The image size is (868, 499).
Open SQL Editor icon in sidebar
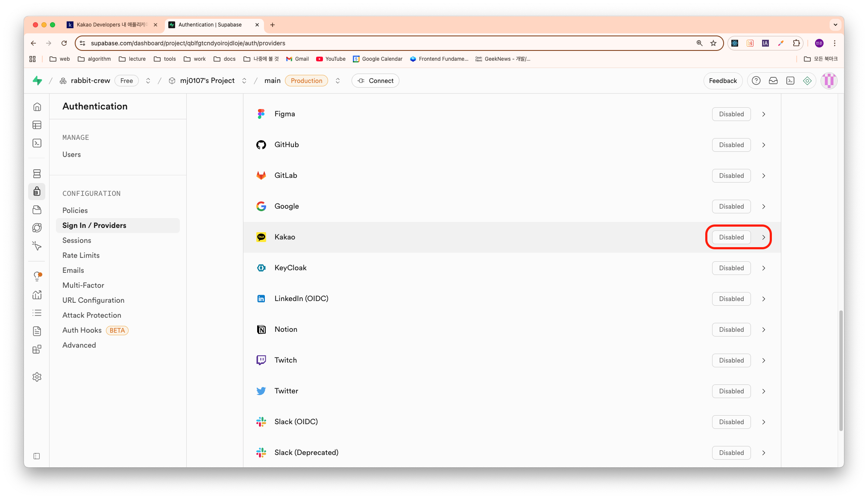click(x=37, y=143)
